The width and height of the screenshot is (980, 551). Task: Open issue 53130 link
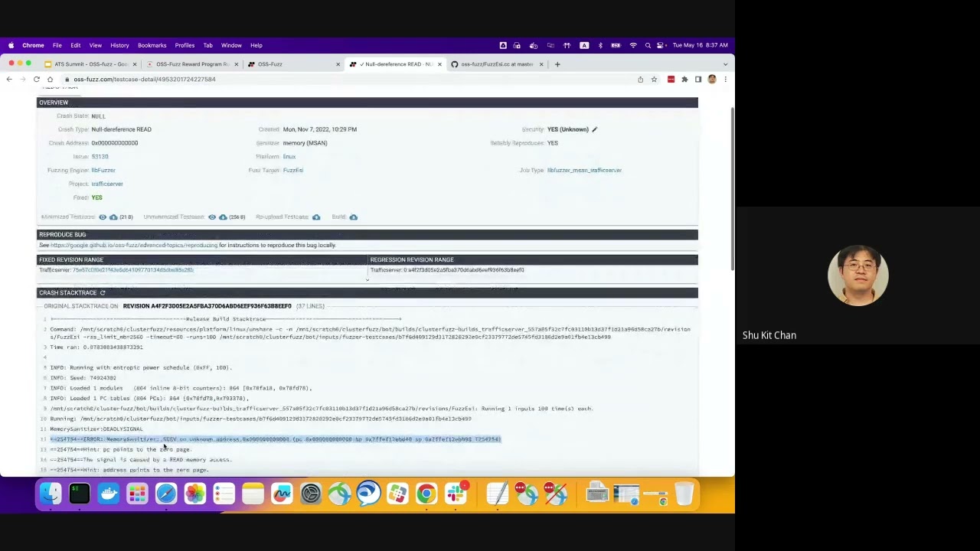[x=100, y=157]
